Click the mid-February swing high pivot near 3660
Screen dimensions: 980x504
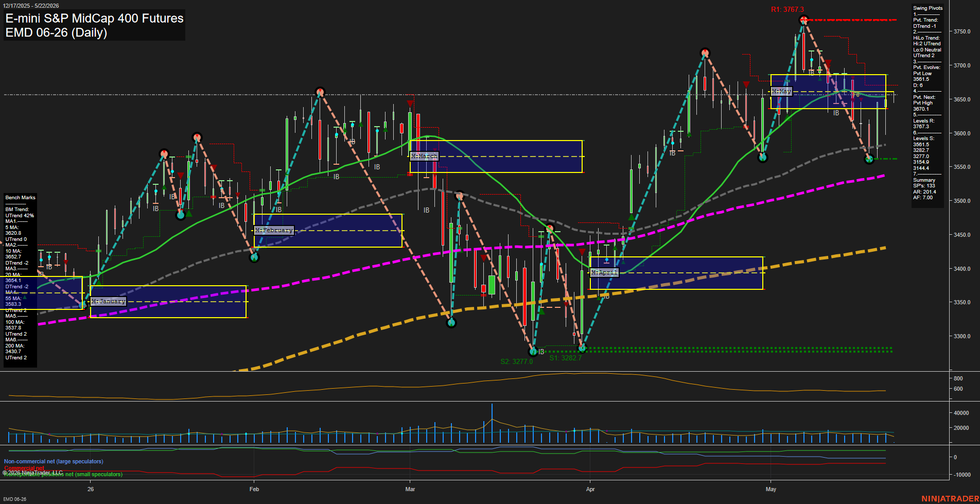(x=320, y=92)
